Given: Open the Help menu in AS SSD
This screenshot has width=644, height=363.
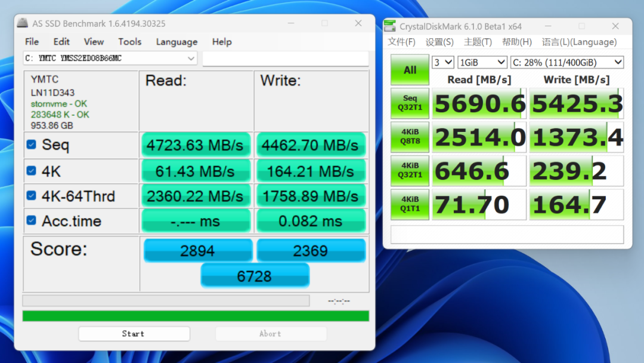Looking at the screenshot, I should tap(222, 42).
